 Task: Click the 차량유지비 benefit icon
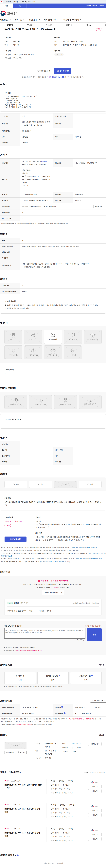[x=53, y=337]
